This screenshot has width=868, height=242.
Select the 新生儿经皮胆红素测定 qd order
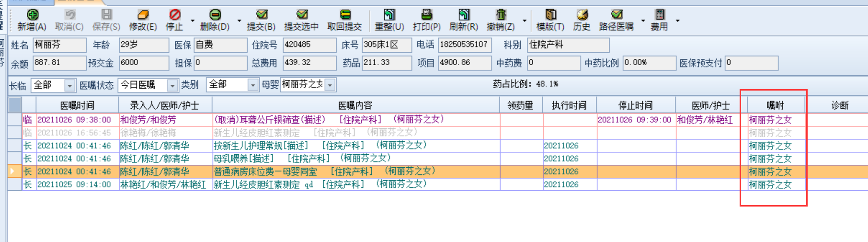coord(438,184)
